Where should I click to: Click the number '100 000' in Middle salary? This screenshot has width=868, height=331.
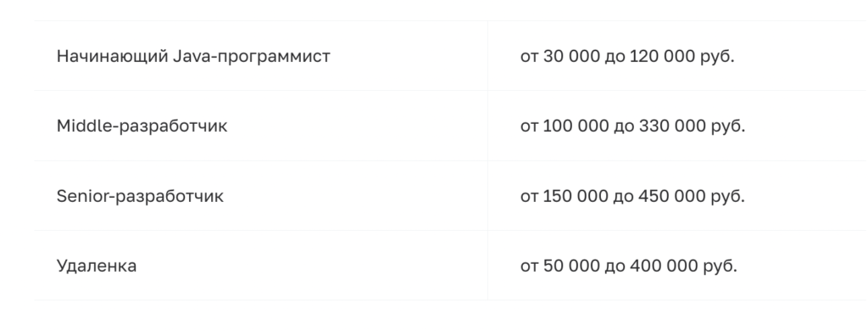coord(576,126)
